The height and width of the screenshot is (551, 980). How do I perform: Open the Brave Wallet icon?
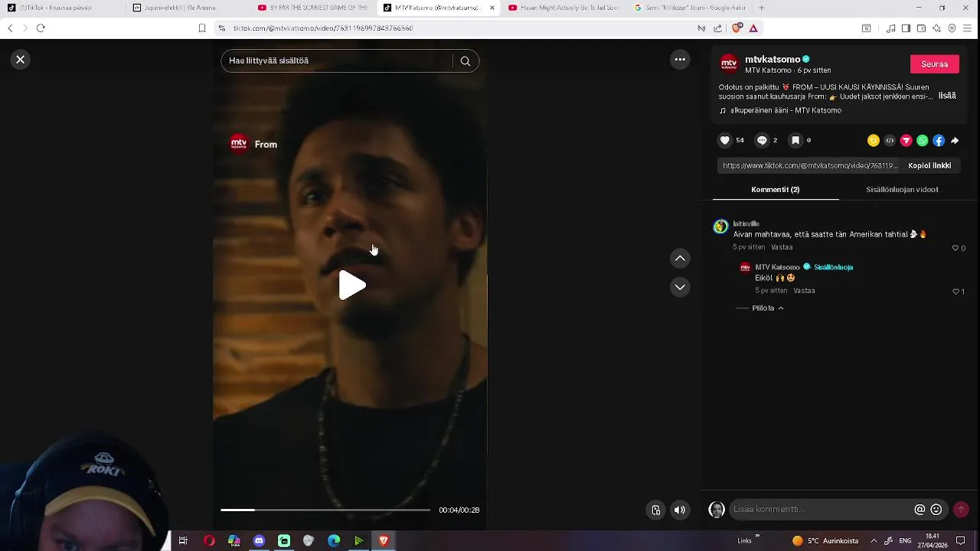tap(921, 28)
